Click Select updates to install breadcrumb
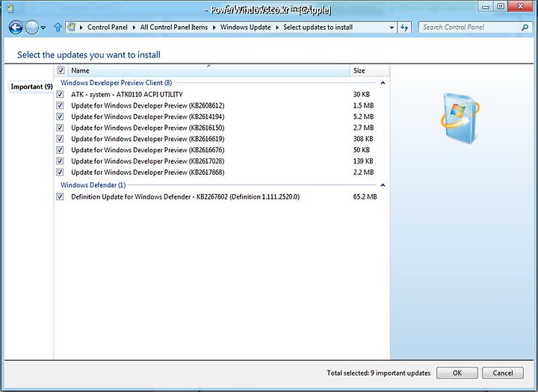The height and width of the screenshot is (392, 538). coord(318,27)
